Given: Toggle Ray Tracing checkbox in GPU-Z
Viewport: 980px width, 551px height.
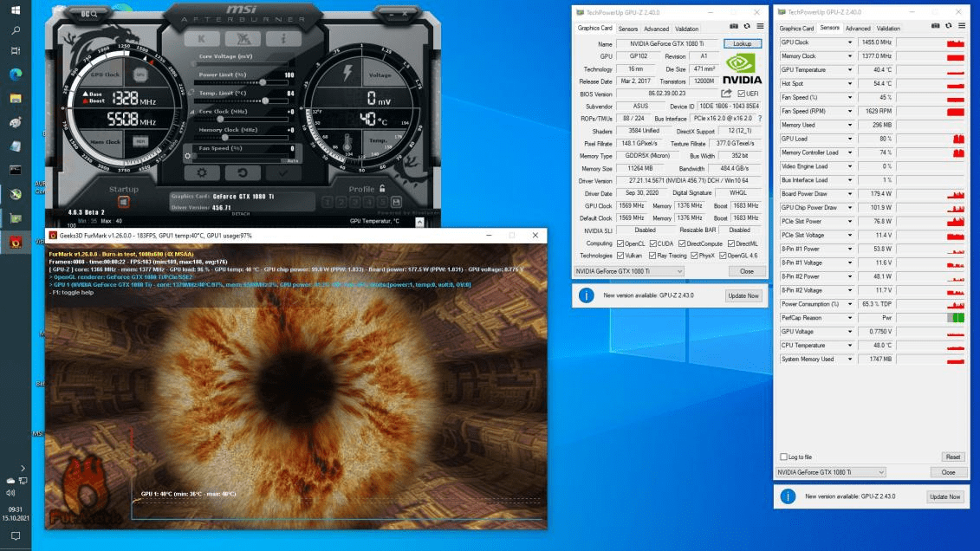Looking at the screenshot, I should click(x=652, y=256).
